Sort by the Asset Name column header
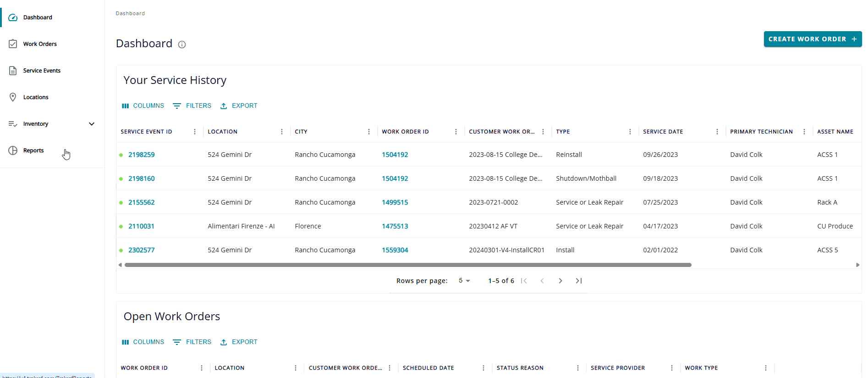Screen dimensions: 868x378 (835, 132)
